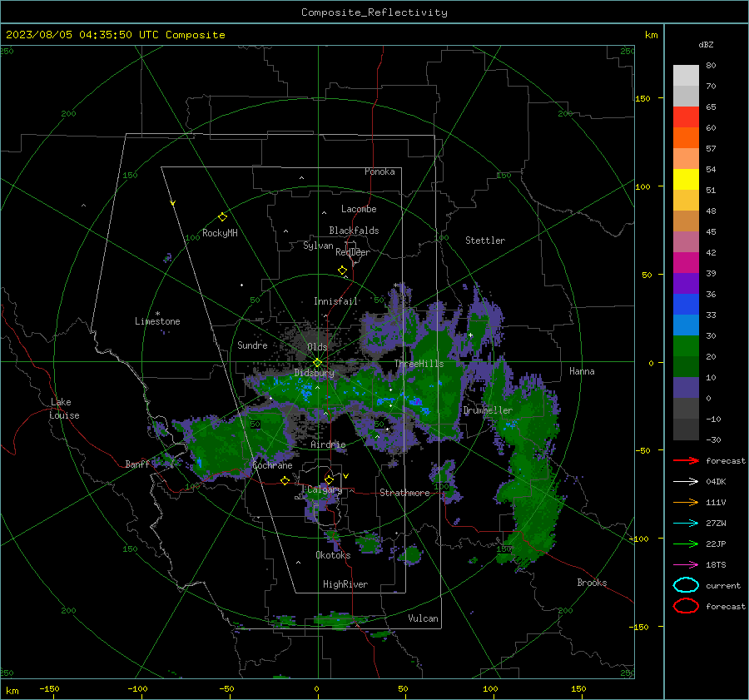Click the orange 111V arrow icon
This screenshot has height=700, width=749.
(x=686, y=502)
